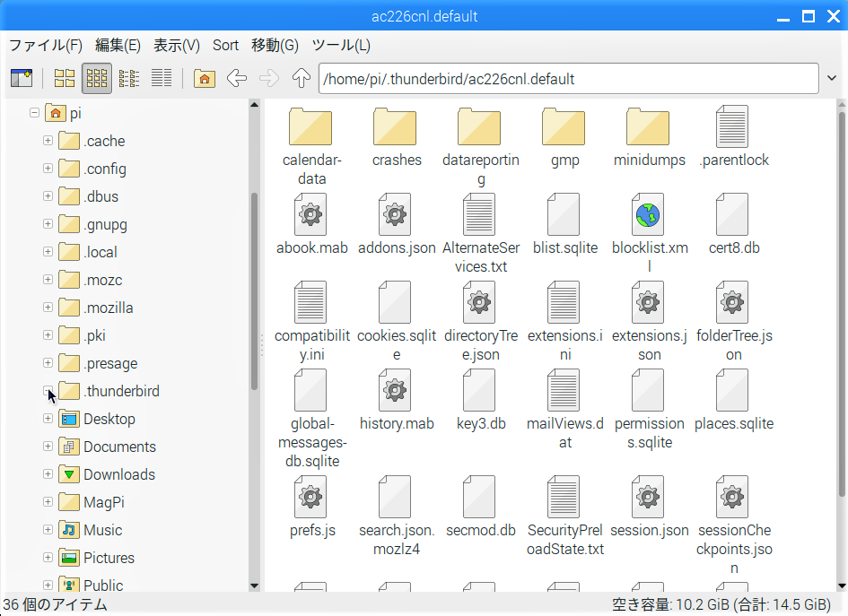
Task: Expand the .config folder node
Action: click(48, 169)
